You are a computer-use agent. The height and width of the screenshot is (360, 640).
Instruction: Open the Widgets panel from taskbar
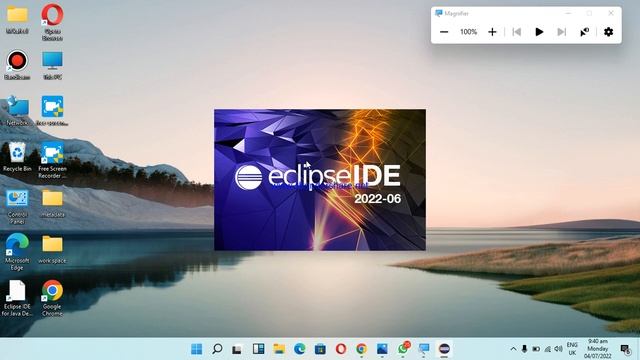(x=258, y=349)
